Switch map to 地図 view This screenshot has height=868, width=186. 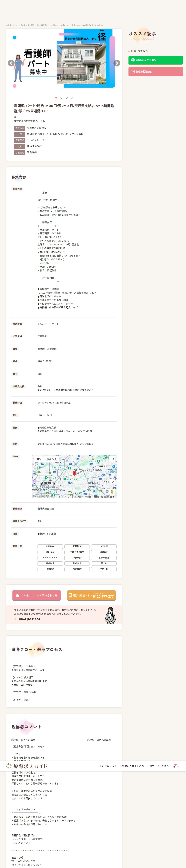pyautogui.click(x=39, y=459)
